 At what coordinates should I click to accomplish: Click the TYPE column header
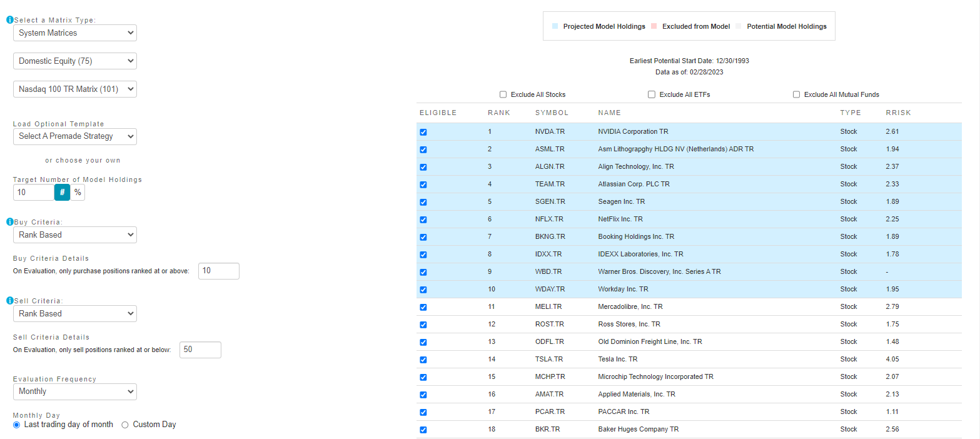[851, 113]
